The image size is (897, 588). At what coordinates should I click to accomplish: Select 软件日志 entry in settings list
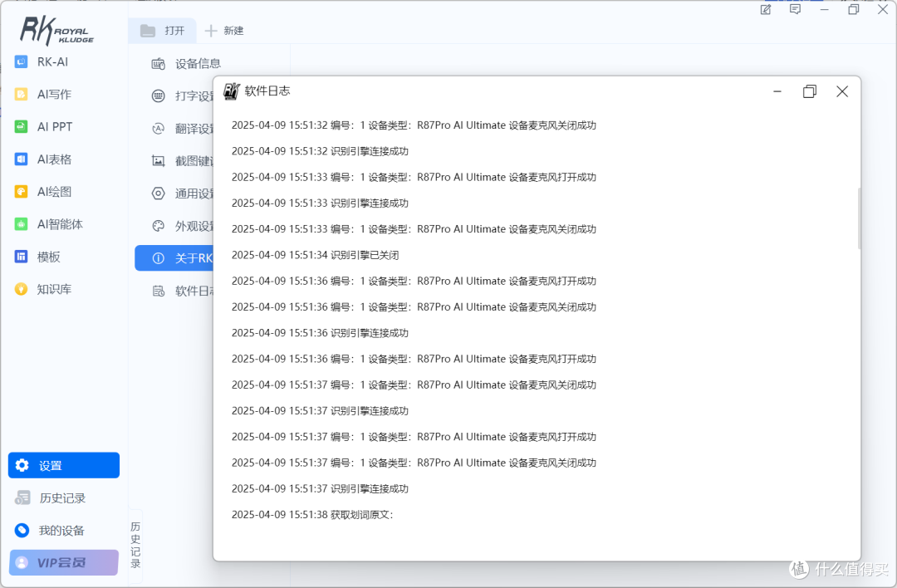coord(182,292)
